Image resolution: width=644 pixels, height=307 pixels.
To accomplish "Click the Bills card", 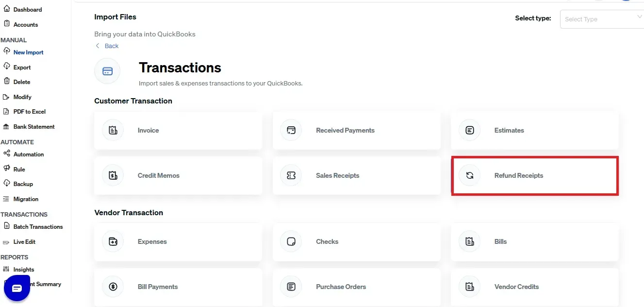I will [x=535, y=241].
